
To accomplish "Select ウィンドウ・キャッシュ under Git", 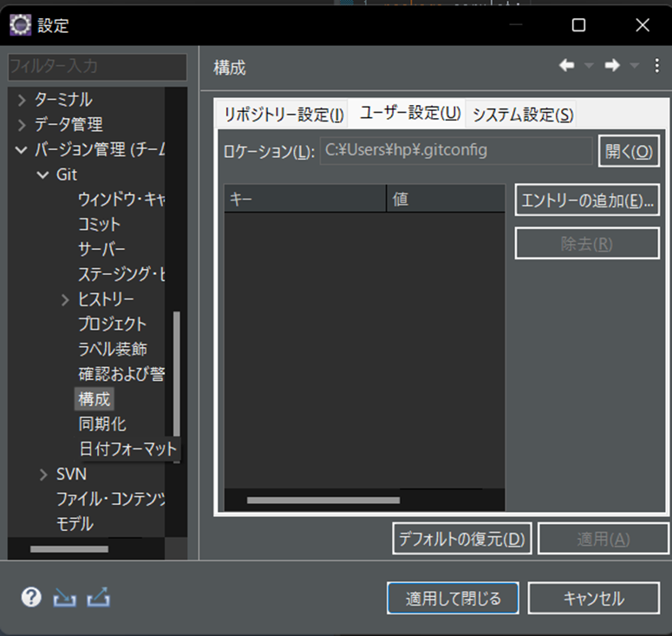I will click(x=121, y=200).
